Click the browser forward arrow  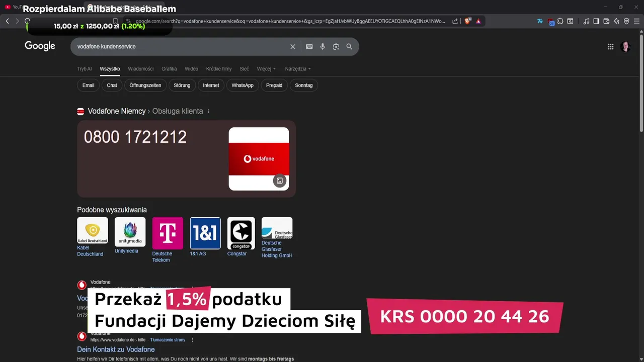coord(17,21)
